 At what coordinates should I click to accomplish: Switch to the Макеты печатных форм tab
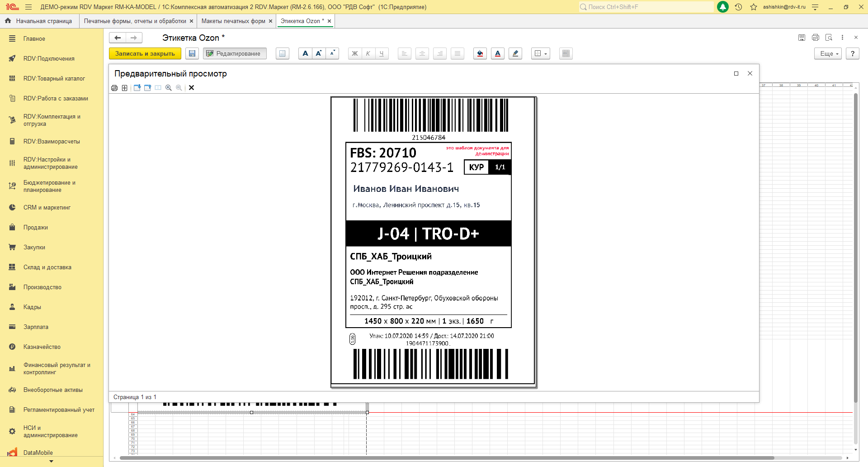(233, 21)
